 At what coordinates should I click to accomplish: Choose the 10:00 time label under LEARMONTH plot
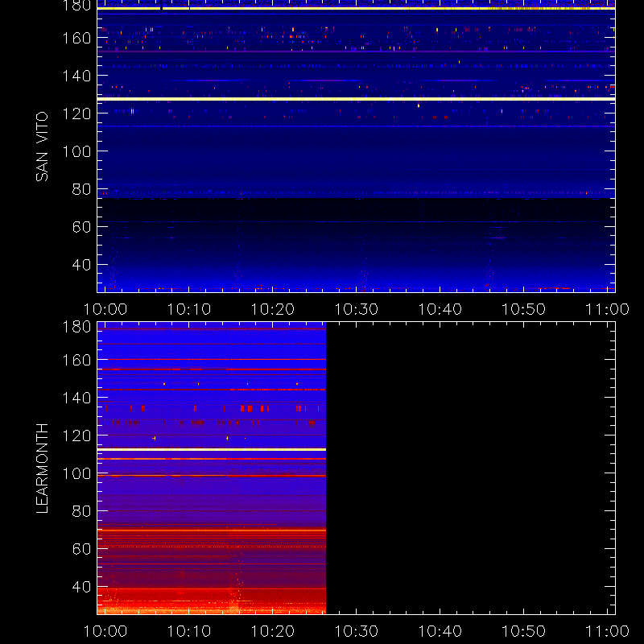pos(105,631)
